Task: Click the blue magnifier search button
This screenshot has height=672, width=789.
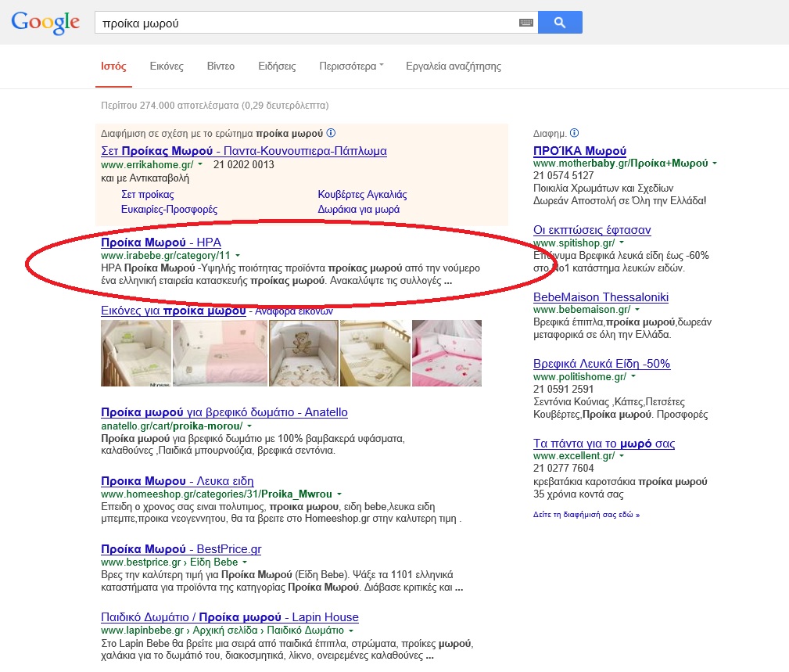Action: click(x=560, y=23)
